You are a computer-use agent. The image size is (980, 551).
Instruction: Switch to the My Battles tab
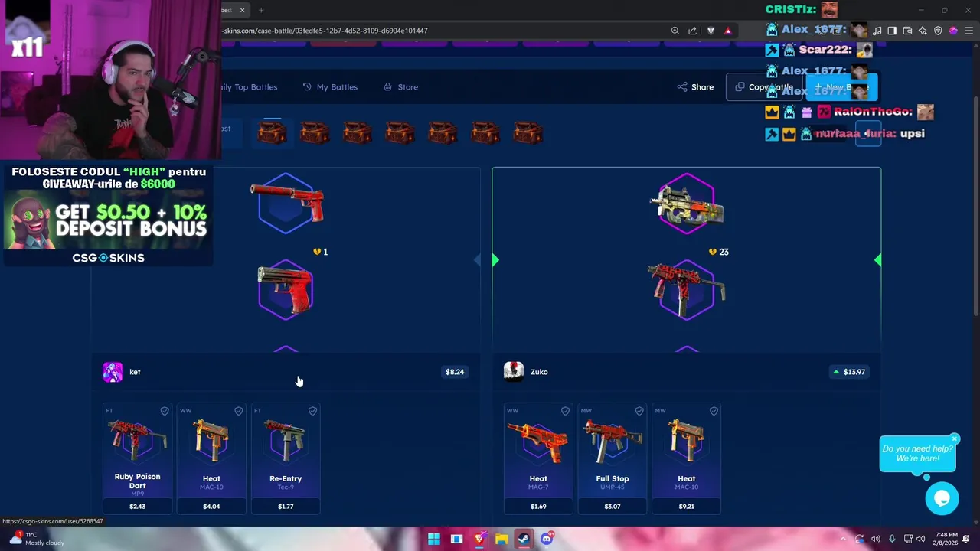click(x=330, y=87)
